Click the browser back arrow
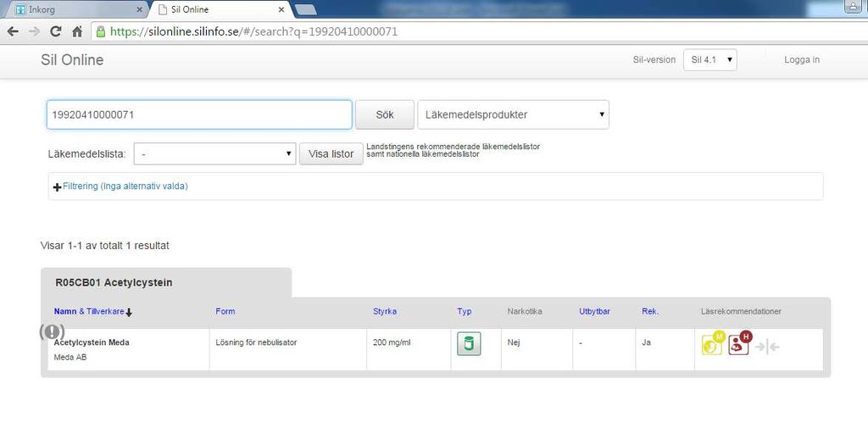 pyautogui.click(x=12, y=31)
